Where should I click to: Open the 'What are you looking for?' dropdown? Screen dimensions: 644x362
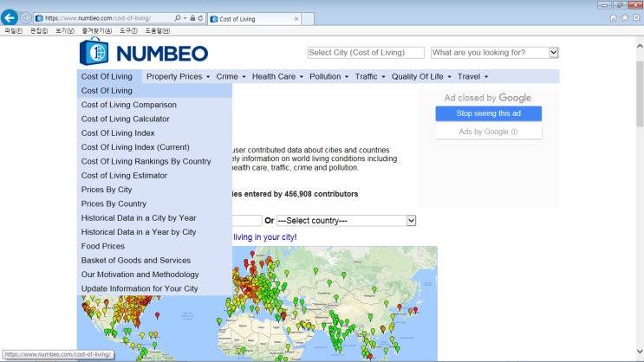click(x=494, y=53)
